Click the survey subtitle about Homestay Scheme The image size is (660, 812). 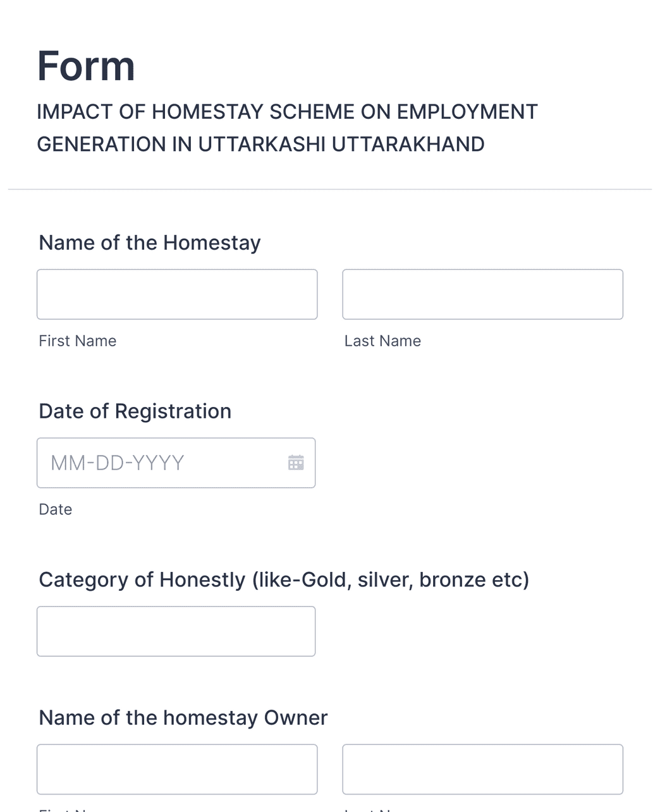(x=287, y=128)
